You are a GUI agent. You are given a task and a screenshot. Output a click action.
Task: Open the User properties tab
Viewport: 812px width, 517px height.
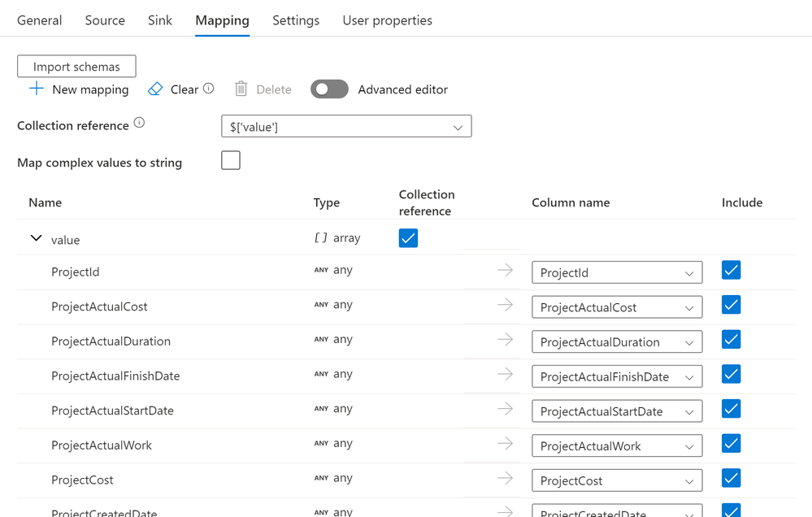point(388,20)
